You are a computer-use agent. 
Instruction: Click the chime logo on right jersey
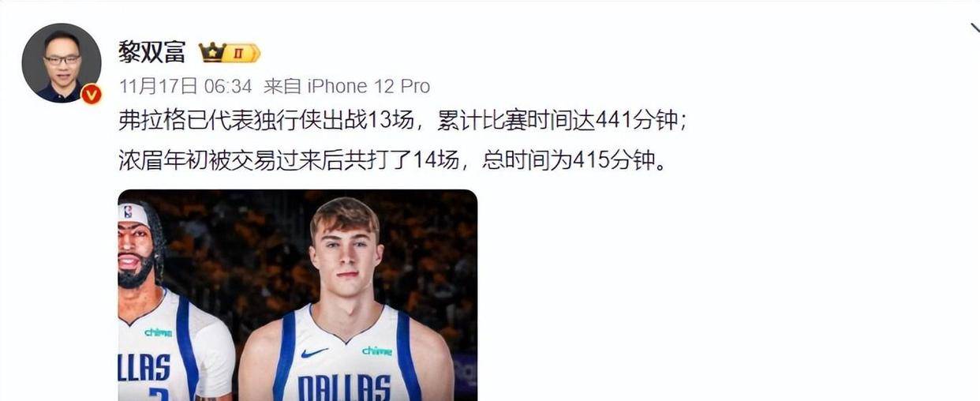pyautogui.click(x=377, y=350)
